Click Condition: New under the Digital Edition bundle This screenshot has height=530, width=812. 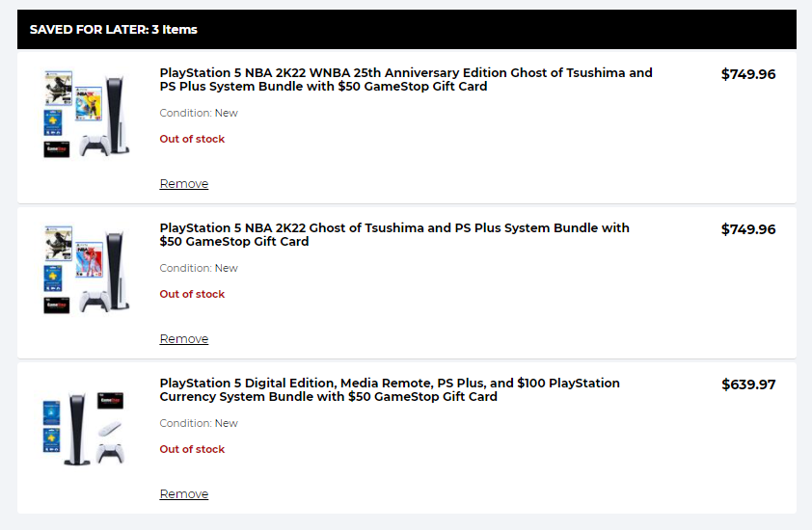(x=199, y=423)
